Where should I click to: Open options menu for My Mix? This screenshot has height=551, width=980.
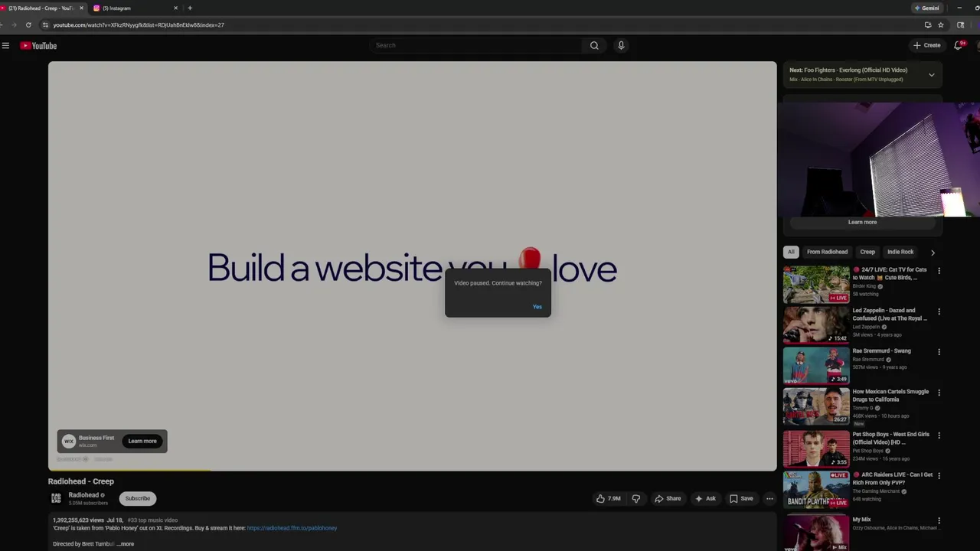click(939, 520)
